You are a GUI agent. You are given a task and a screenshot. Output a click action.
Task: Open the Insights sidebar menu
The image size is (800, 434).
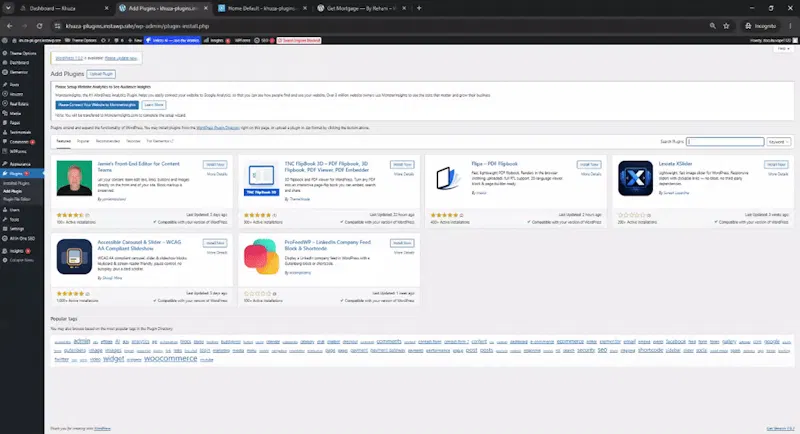pyautogui.click(x=17, y=251)
